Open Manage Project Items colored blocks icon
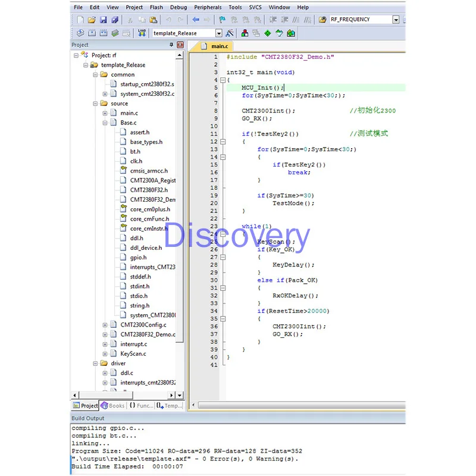Screen dimensions: 476x476 tap(245, 33)
